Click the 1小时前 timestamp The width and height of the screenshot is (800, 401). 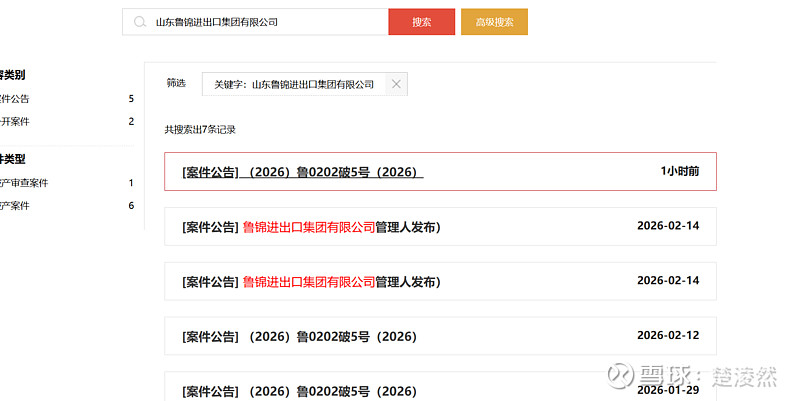pyautogui.click(x=680, y=171)
